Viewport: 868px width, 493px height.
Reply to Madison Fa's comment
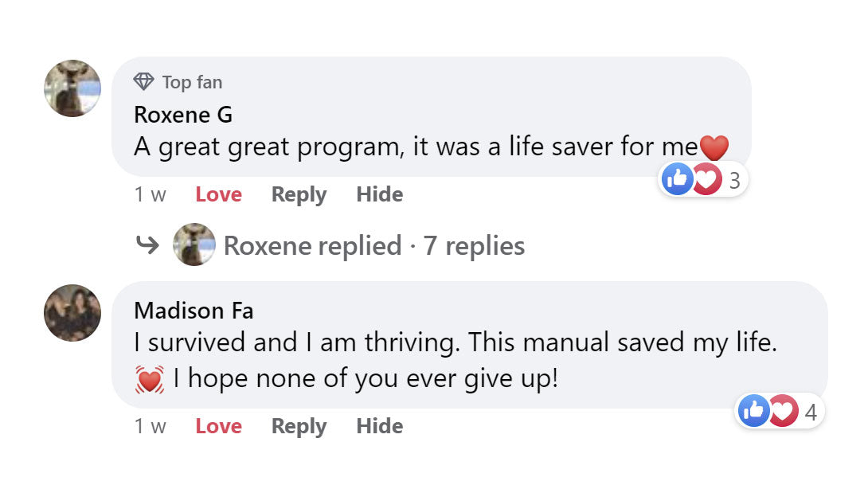pos(299,427)
